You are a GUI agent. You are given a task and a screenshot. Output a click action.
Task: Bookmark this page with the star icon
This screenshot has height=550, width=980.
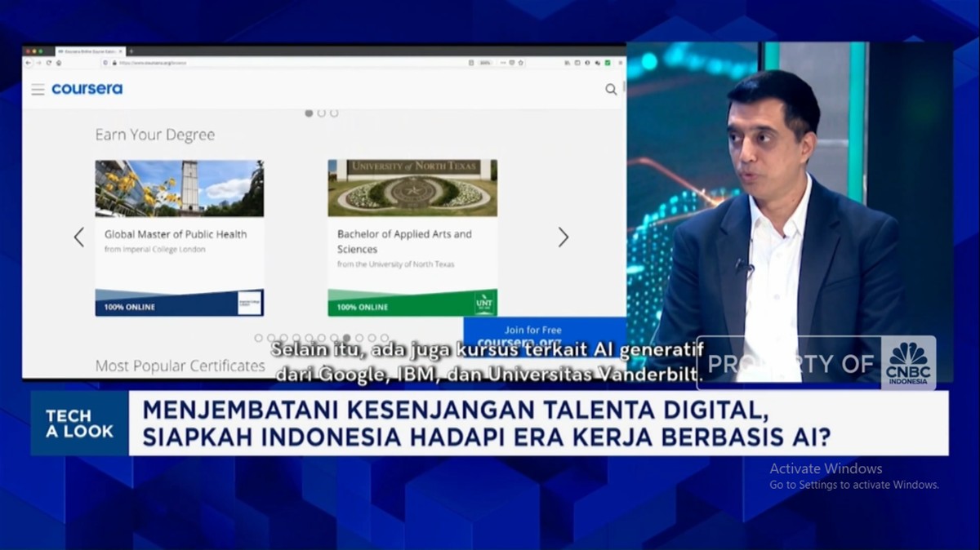pyautogui.click(x=521, y=63)
